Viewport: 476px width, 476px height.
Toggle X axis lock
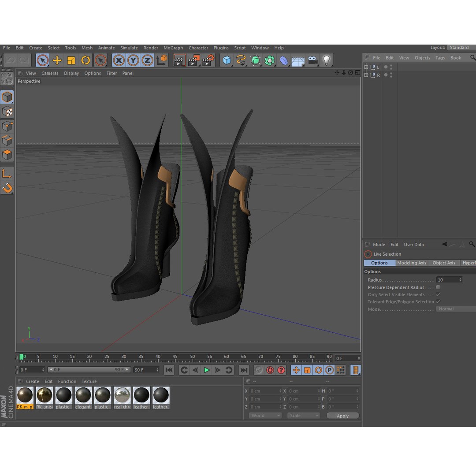[119, 60]
